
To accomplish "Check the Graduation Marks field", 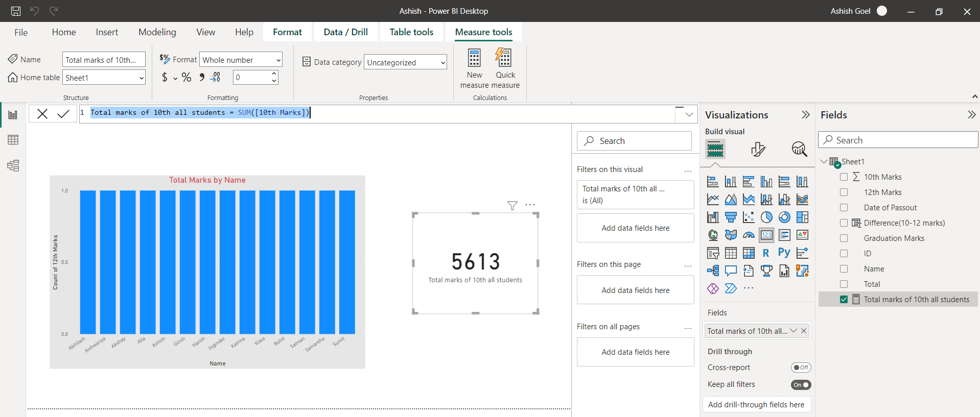I will tap(844, 238).
